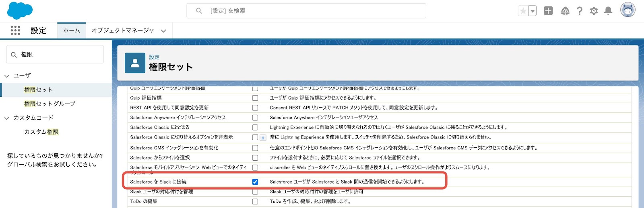The width and height of the screenshot is (644, 208).
Task: Check Slack ユーザの対応付けを管理 checkbox
Action: [x=255, y=192]
